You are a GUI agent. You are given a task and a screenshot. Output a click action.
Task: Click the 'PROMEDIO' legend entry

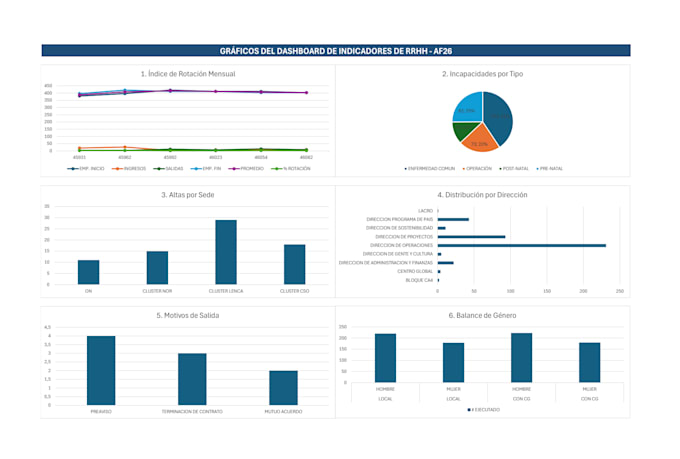pyautogui.click(x=246, y=168)
